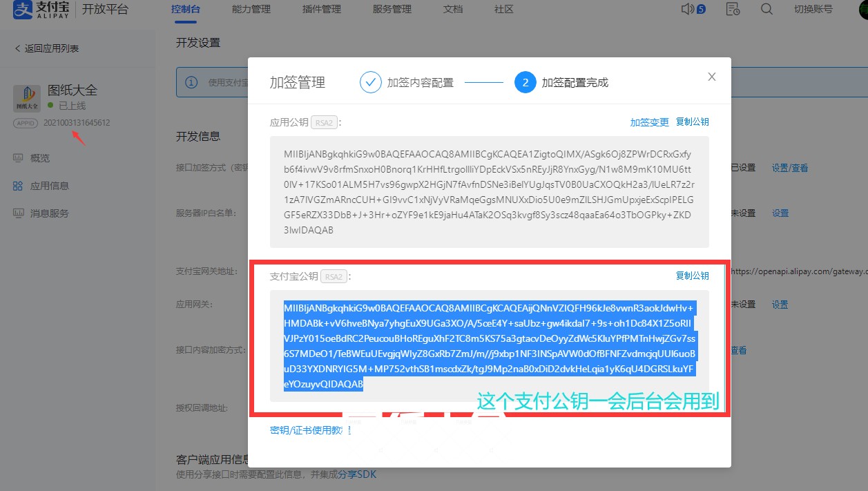Screen dimensions: 868x491
Task: Click the highlighted 支付宝公钥 text
Action: point(490,346)
